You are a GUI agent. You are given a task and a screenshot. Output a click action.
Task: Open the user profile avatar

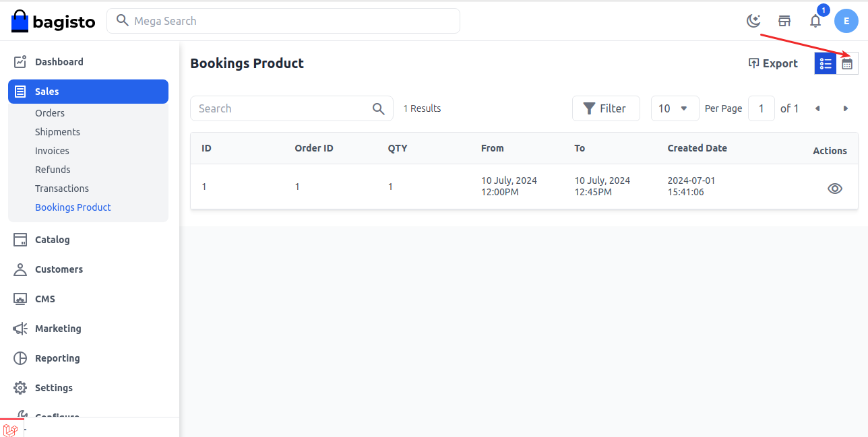click(846, 21)
